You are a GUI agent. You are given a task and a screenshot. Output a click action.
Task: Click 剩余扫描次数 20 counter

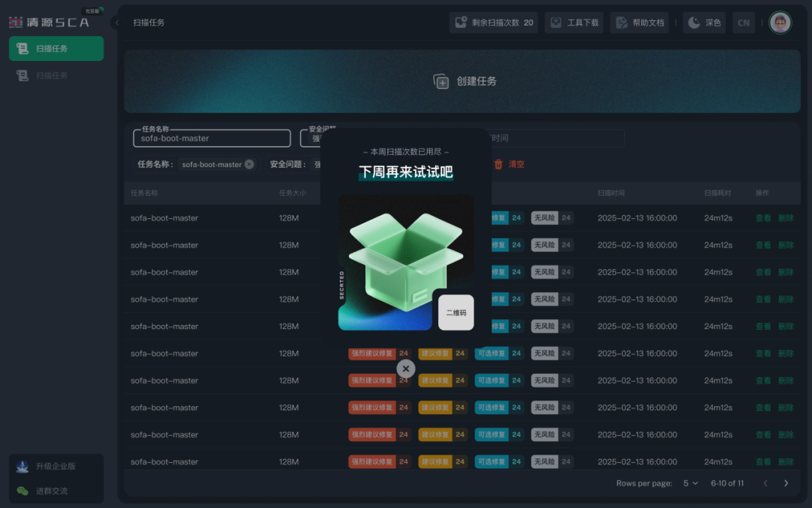click(493, 23)
